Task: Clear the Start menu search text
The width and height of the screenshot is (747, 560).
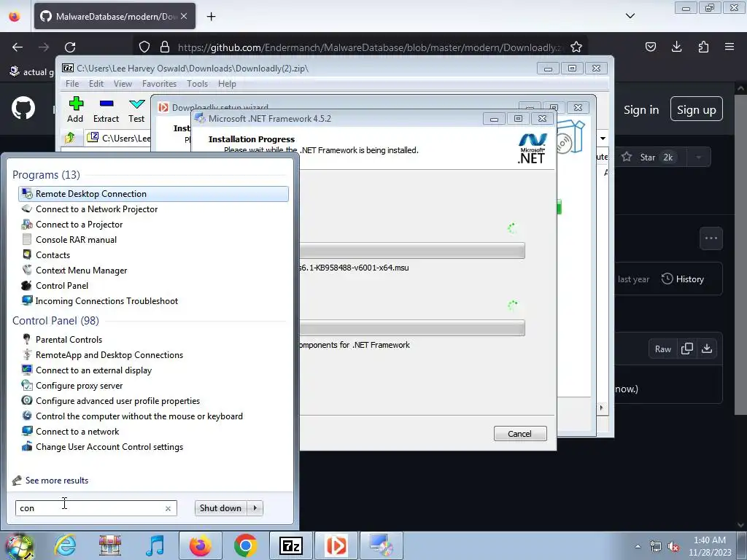Action: pos(168,508)
